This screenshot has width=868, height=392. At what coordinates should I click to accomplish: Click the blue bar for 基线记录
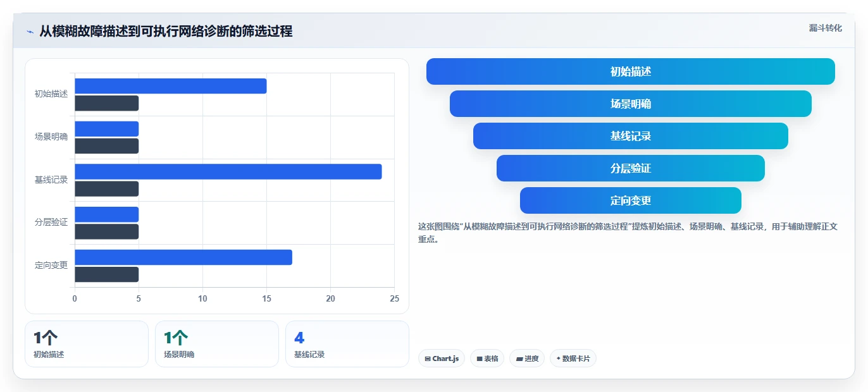click(228, 171)
